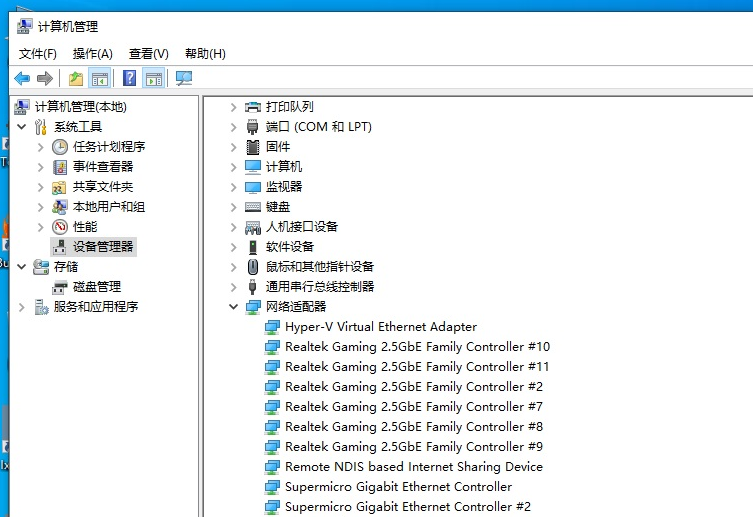Open the 操作(A) menu

click(92, 54)
